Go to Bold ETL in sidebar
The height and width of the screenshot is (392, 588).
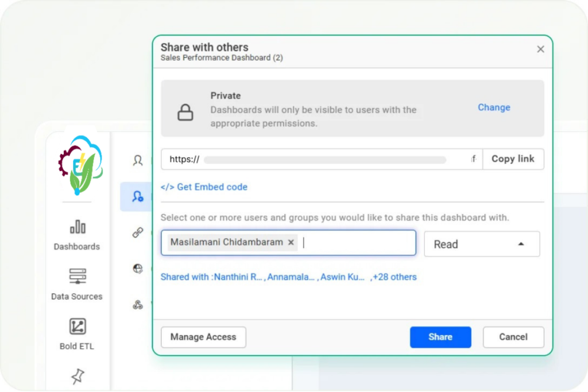pos(77,333)
